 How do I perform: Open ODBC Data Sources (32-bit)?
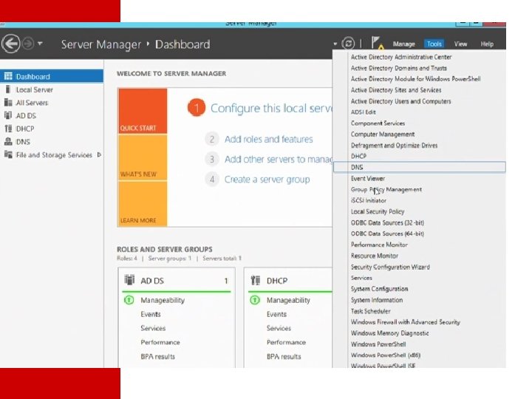click(387, 222)
